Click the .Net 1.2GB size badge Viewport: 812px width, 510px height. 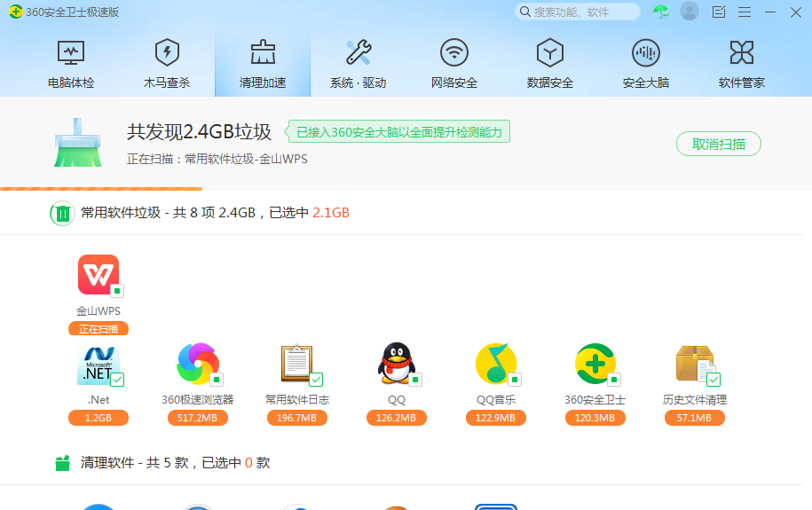[x=99, y=418]
